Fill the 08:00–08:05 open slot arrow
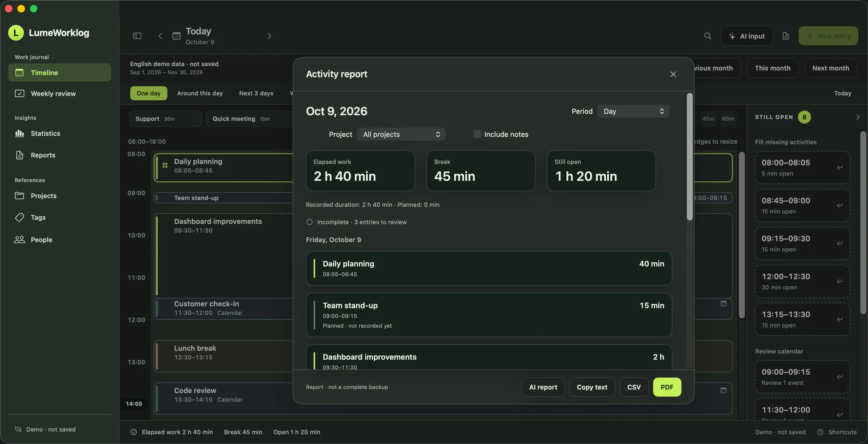The image size is (868, 444). pos(839,167)
